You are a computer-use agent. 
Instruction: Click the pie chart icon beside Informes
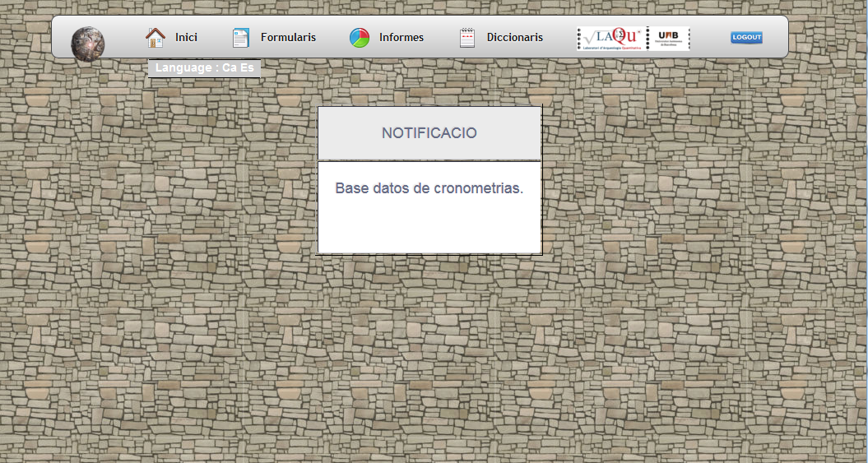tap(360, 38)
